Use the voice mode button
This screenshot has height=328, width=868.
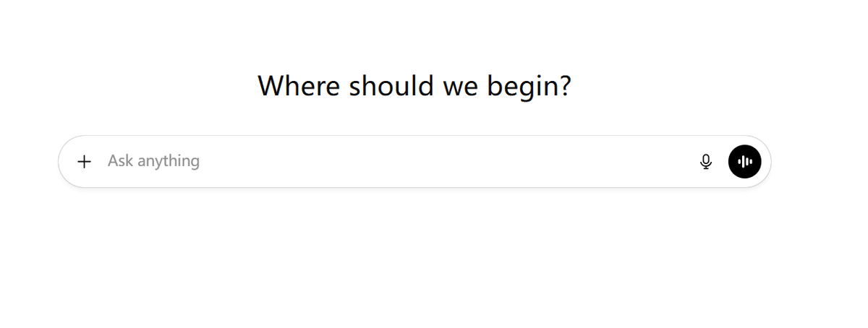744,162
